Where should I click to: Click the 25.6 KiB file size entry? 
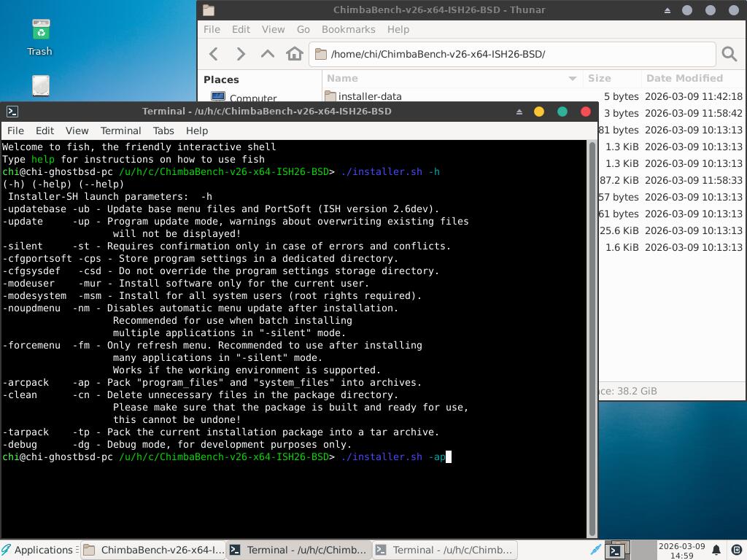pos(619,230)
